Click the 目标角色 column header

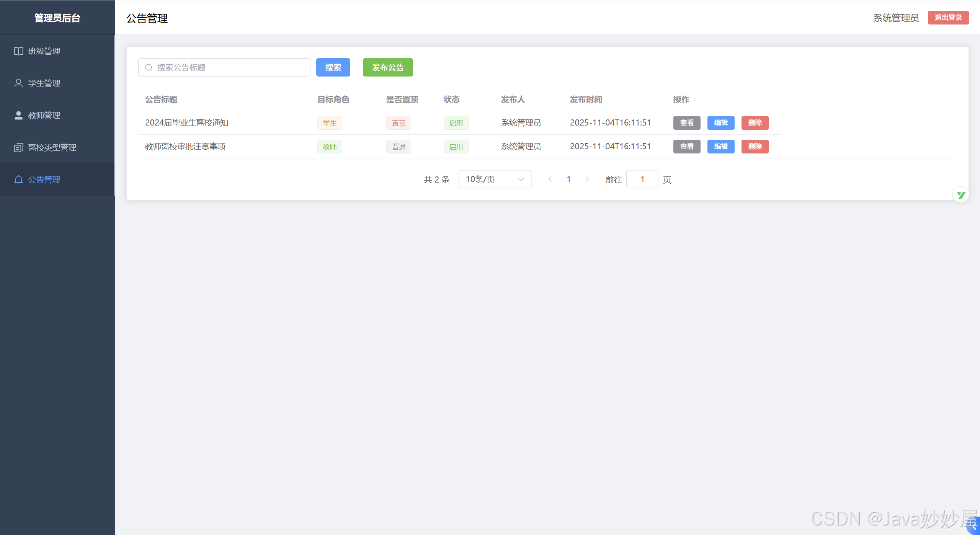333,99
